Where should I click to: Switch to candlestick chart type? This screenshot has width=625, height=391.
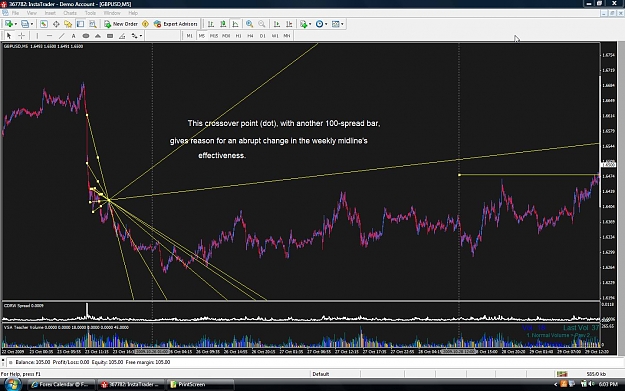click(x=223, y=24)
